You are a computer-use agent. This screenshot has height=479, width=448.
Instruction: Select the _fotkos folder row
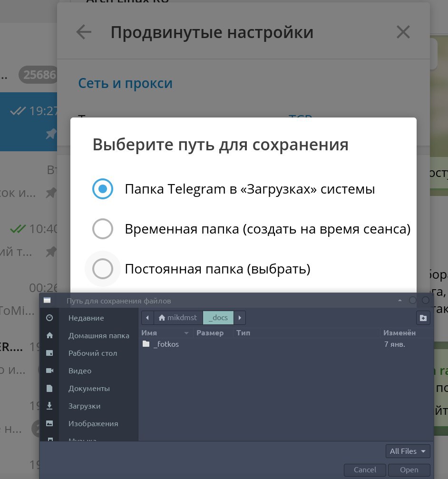(x=286, y=344)
